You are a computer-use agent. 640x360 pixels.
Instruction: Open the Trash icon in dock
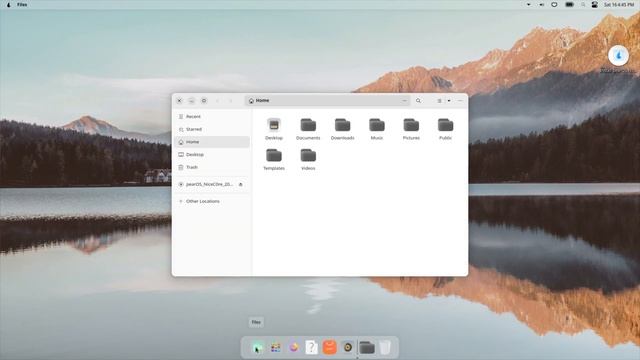[385, 347]
